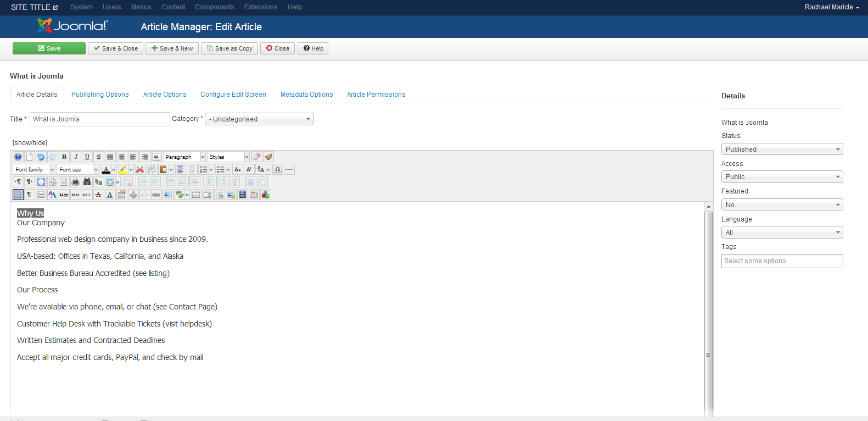This screenshot has width=868, height=421.
Task: Open the editor help icon
Action: pyautogui.click(x=18, y=157)
